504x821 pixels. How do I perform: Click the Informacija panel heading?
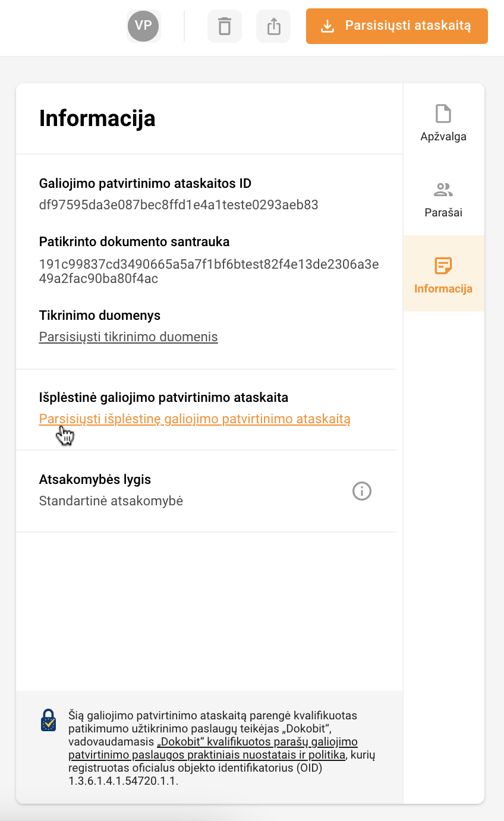pos(97,118)
